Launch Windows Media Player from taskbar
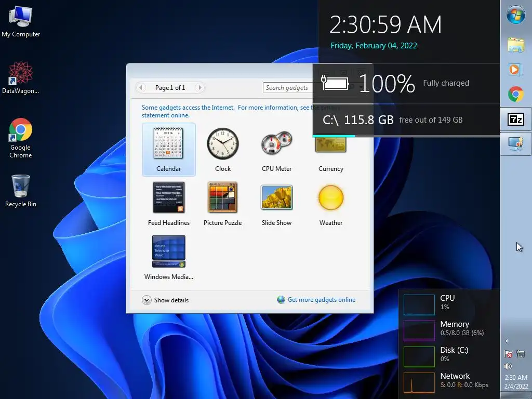This screenshot has height=399, width=532. 516,70
